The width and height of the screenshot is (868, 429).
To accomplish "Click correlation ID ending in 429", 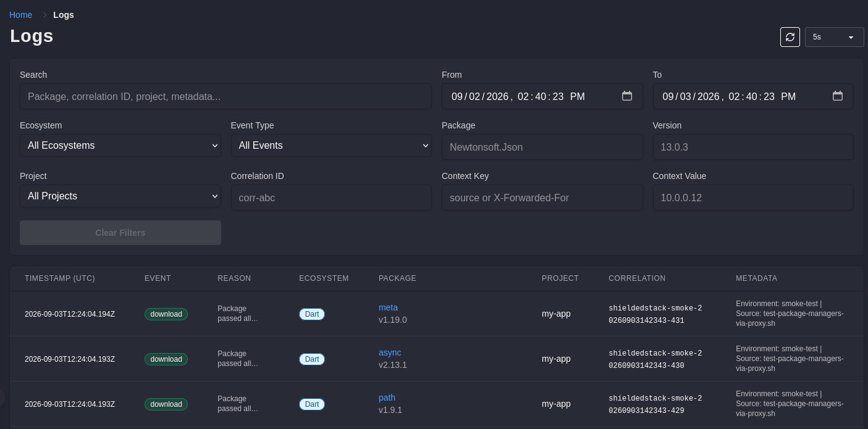I will [655, 404].
